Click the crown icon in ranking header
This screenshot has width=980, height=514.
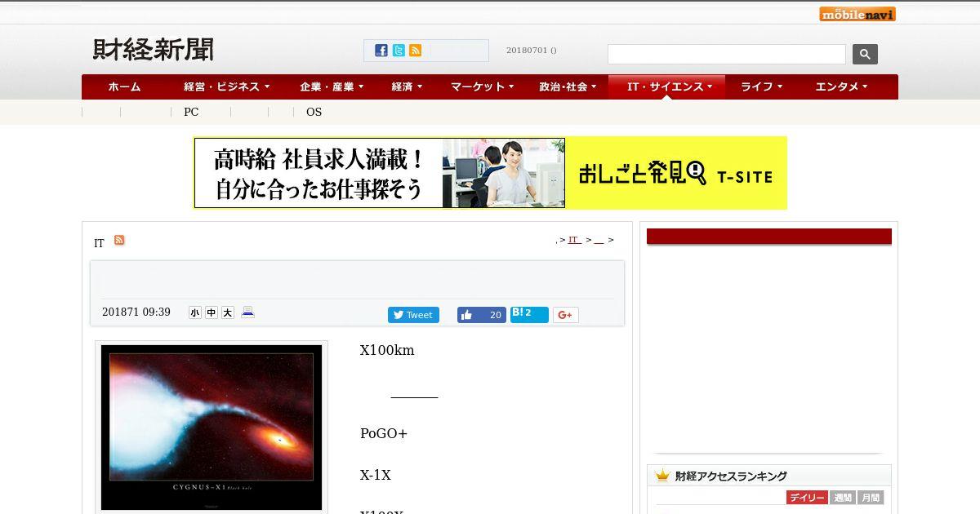click(662, 476)
